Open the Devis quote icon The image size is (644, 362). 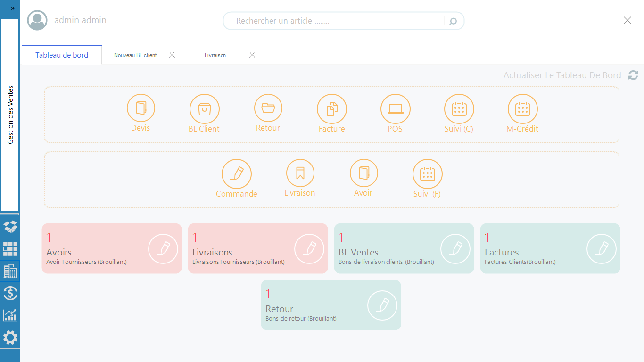pos(140,108)
